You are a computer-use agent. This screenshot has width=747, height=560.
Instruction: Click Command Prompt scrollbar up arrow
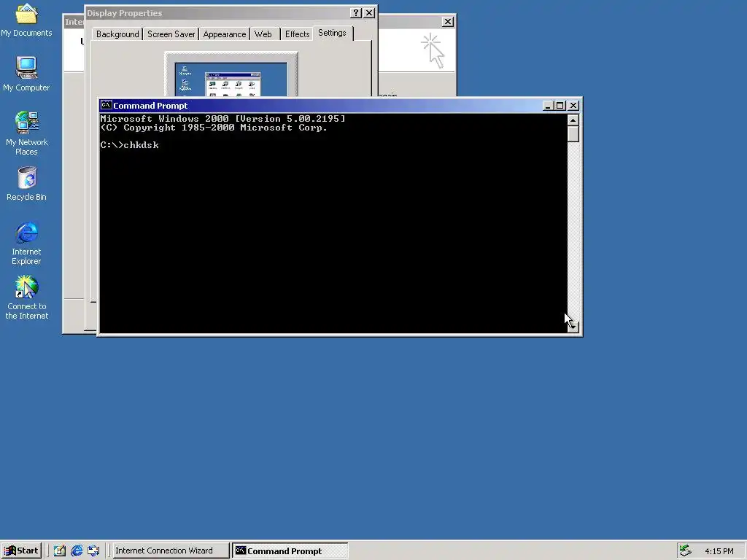tap(573, 120)
